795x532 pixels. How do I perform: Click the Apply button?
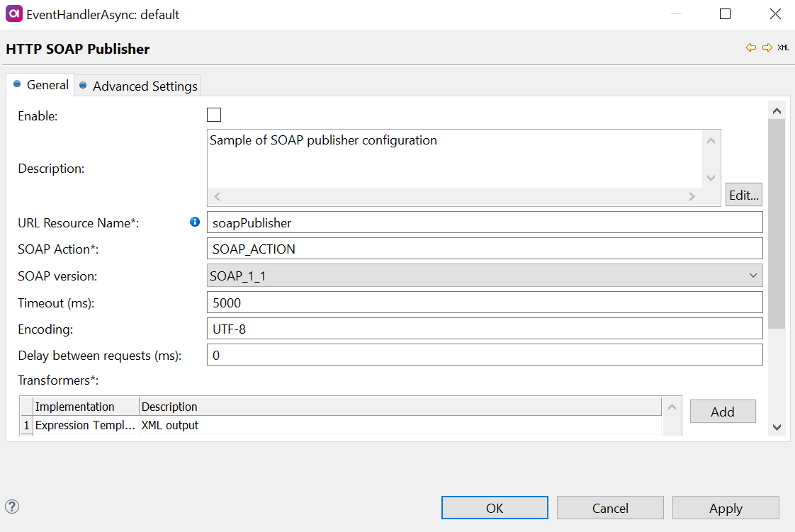725,508
